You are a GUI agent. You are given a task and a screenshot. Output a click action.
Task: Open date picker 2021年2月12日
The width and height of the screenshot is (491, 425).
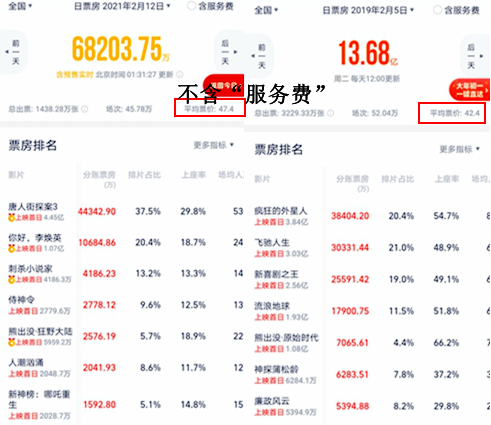tap(122, 6)
